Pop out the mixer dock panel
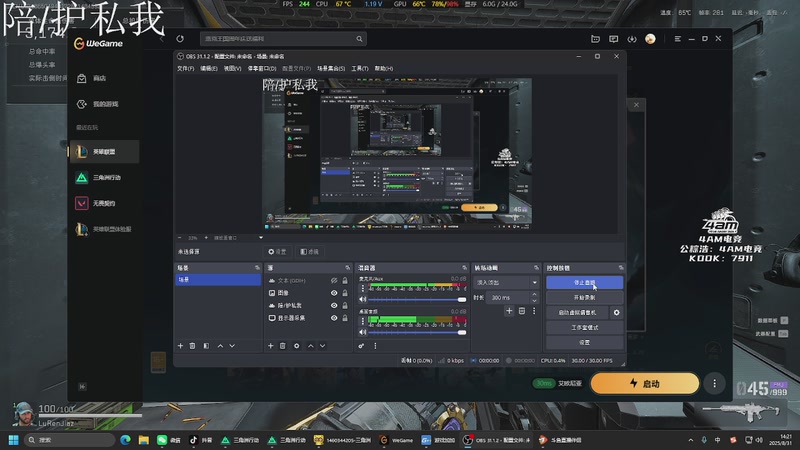The image size is (800, 450). pyautogui.click(x=464, y=268)
